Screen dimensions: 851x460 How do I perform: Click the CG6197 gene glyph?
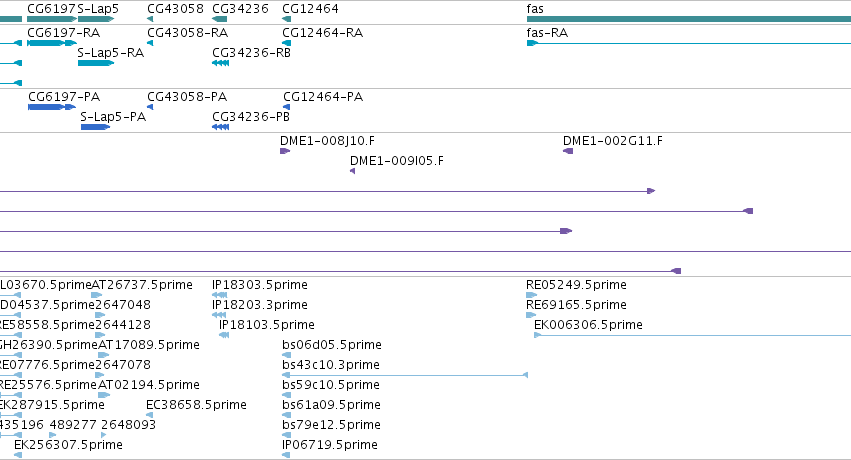pyautogui.click(x=52, y=19)
